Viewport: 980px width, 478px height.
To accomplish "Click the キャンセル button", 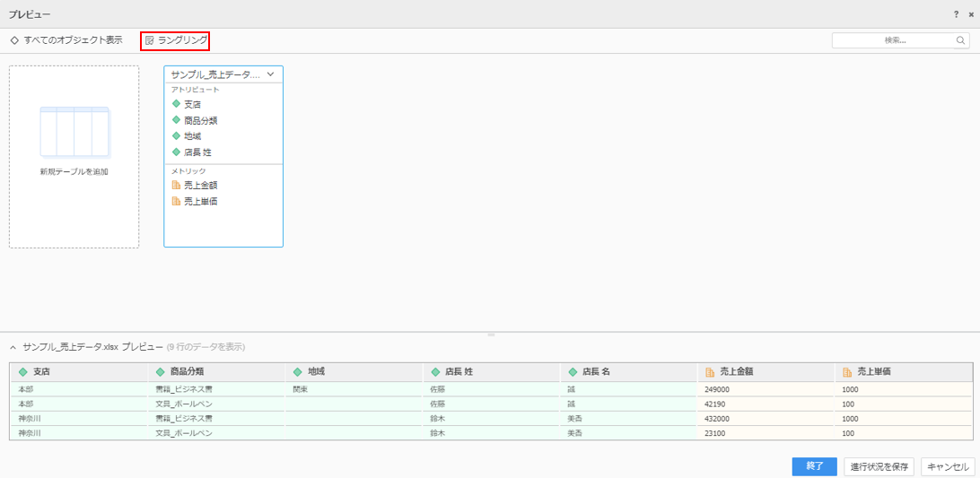I will (x=948, y=466).
